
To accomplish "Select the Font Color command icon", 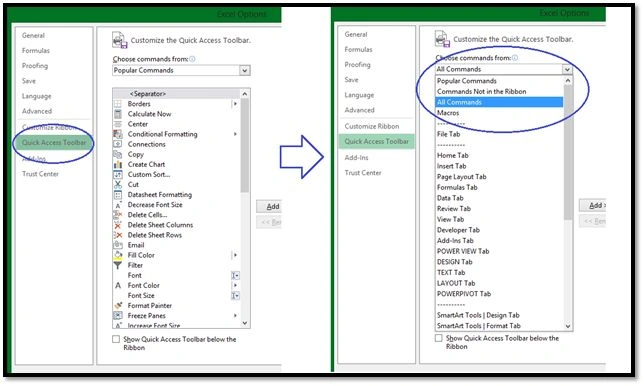I will tap(118, 285).
